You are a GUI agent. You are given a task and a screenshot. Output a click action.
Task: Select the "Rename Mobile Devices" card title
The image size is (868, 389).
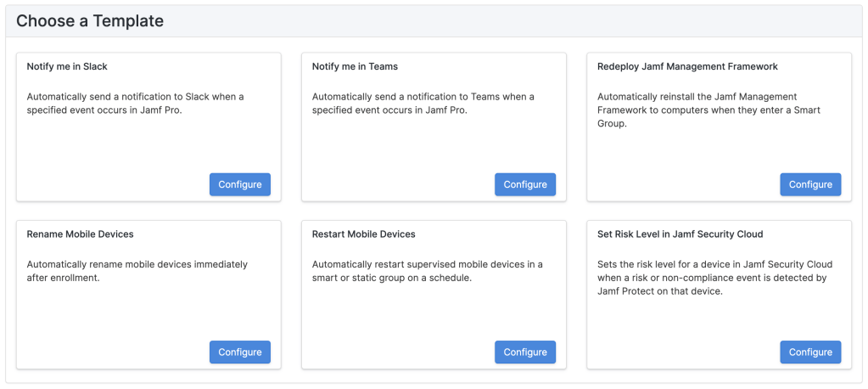tap(80, 234)
